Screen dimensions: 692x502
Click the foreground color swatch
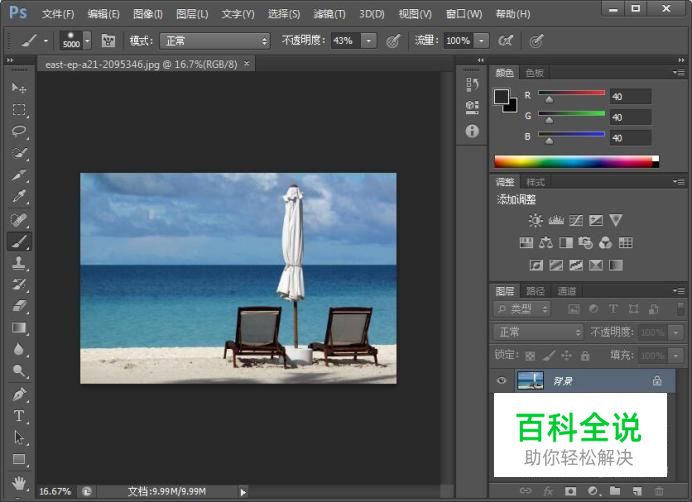click(502, 97)
